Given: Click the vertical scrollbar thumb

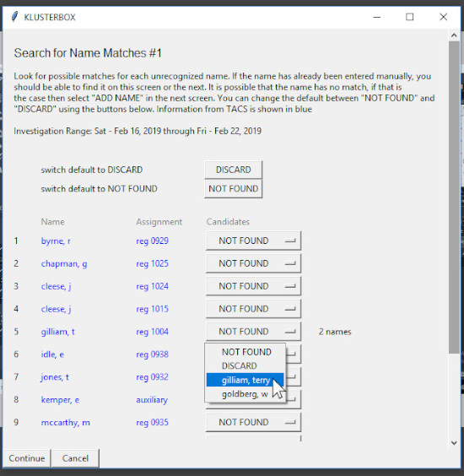Looking at the screenshot, I should [454, 197].
